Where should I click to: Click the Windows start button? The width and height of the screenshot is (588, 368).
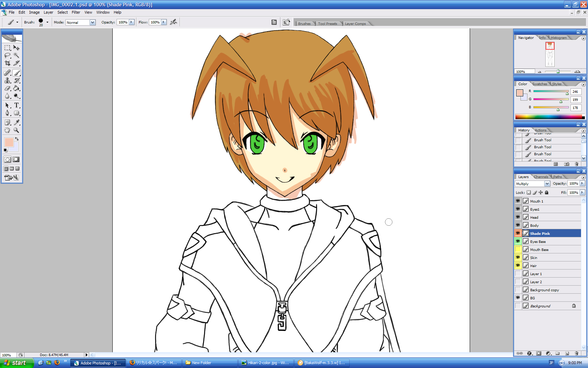click(x=16, y=363)
